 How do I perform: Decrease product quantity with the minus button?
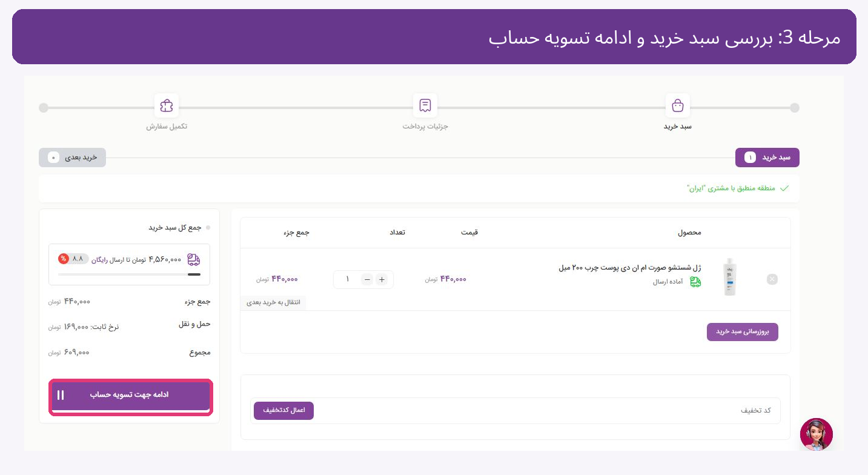367,279
